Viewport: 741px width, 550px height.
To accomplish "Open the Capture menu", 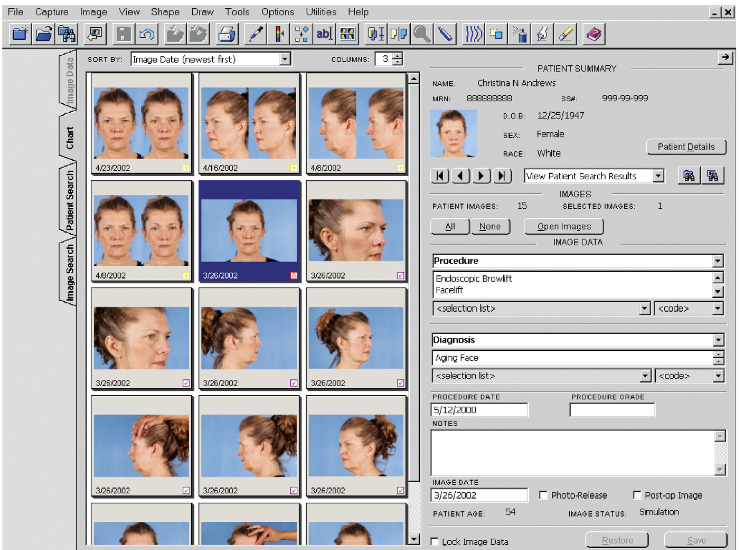I will click(x=52, y=12).
